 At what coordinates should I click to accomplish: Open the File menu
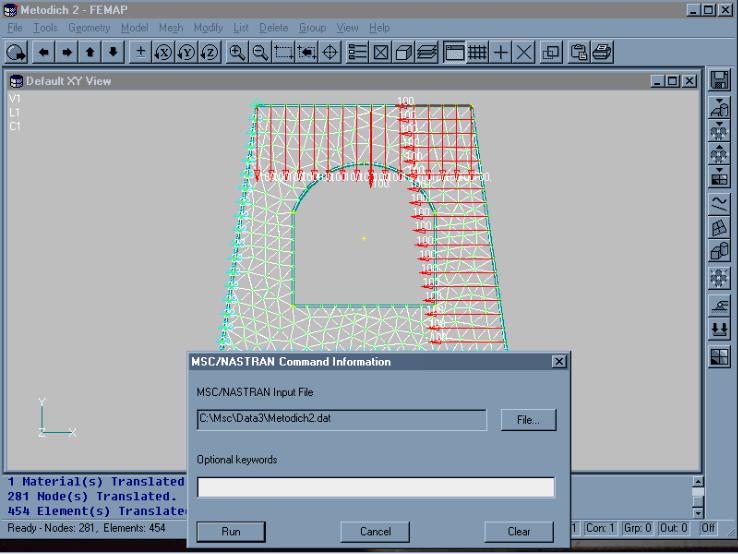15,28
